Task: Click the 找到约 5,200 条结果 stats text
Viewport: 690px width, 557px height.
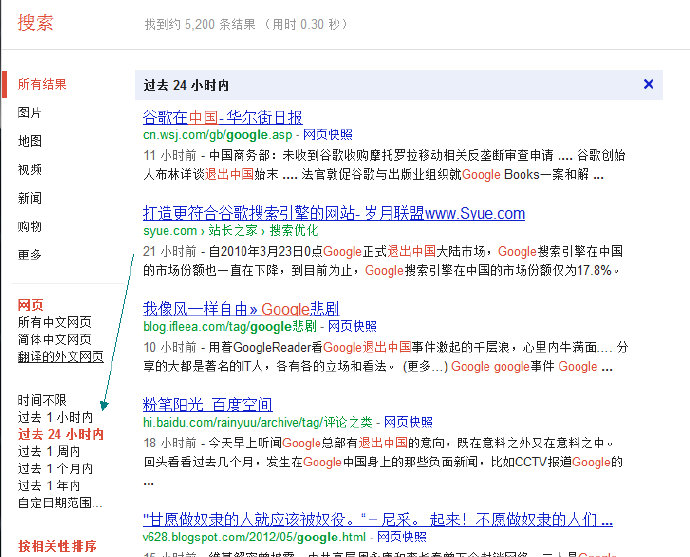Action: [x=246, y=24]
